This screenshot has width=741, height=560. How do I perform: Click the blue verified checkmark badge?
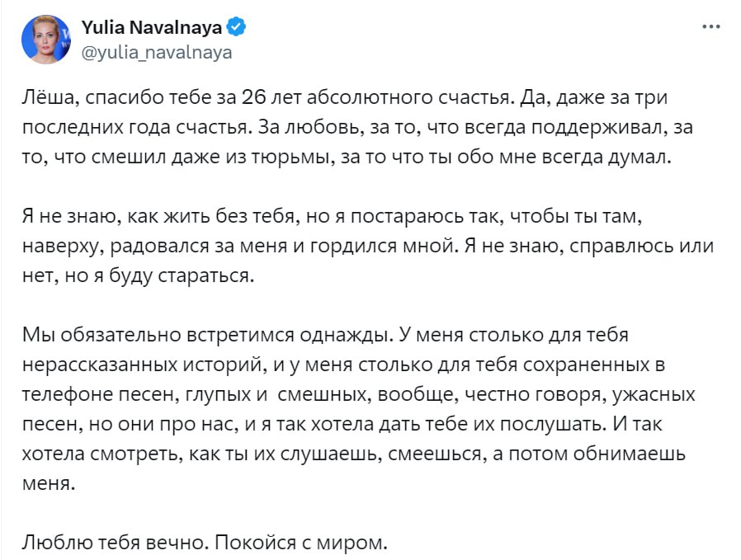235,27
